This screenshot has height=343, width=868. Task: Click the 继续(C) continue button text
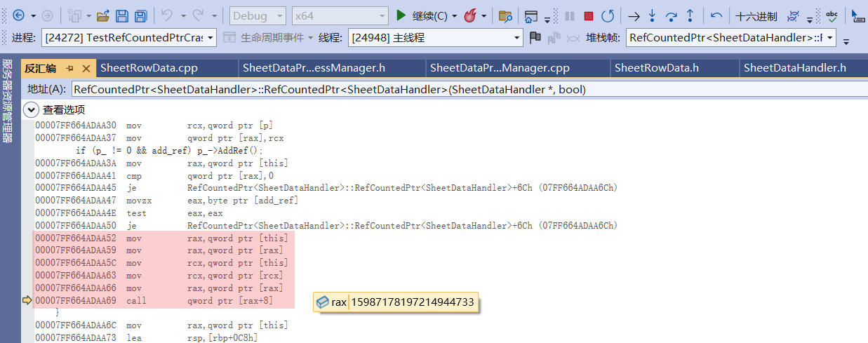click(429, 15)
